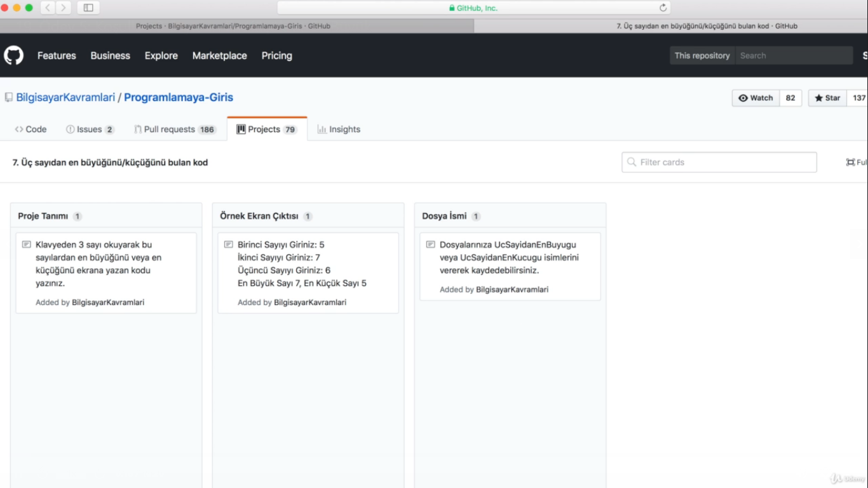
Task: Click the Safari sidebar toggle icon
Action: (88, 8)
